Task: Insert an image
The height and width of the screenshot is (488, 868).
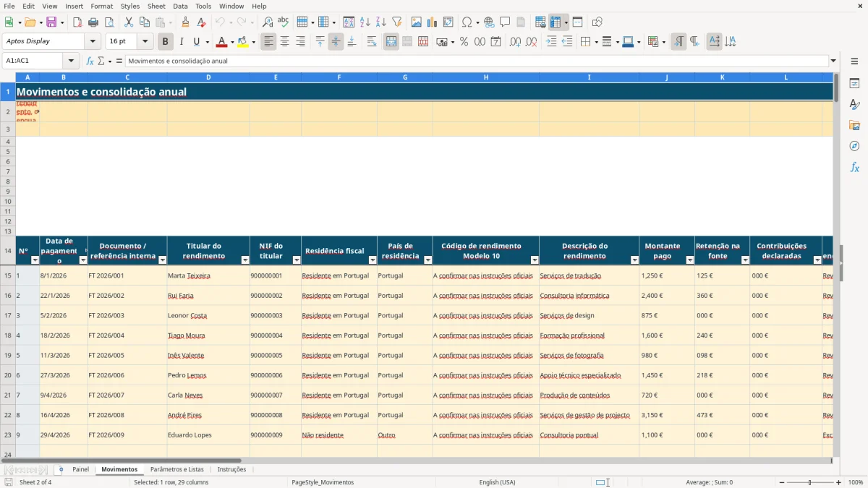Action: click(x=417, y=22)
